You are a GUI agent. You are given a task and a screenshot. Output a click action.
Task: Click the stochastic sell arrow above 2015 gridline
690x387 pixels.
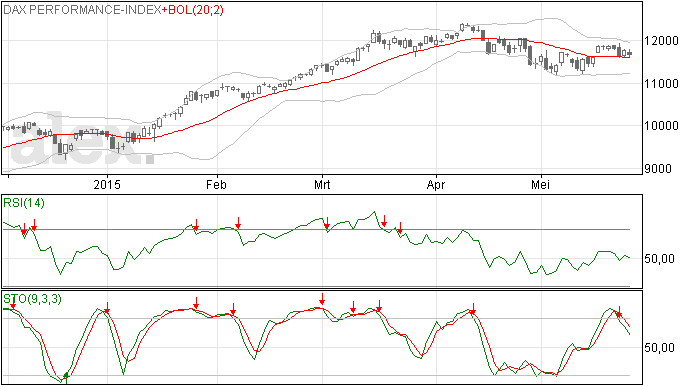click(106, 308)
